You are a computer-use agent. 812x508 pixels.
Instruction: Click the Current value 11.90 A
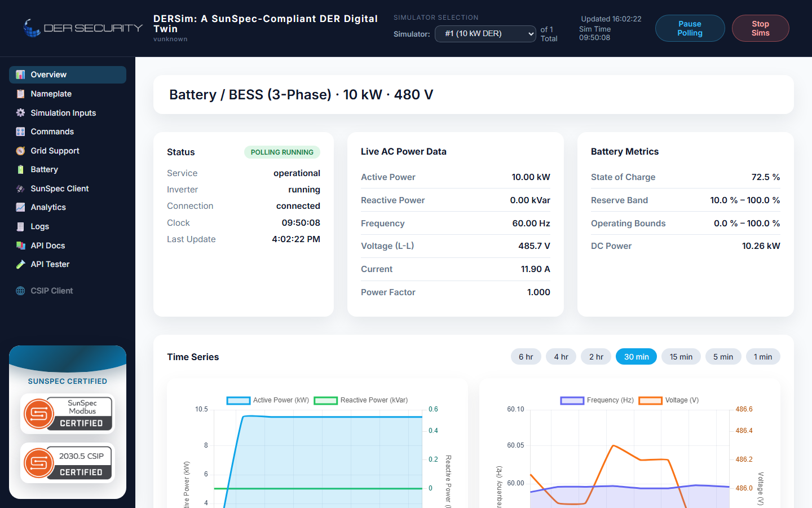click(535, 269)
